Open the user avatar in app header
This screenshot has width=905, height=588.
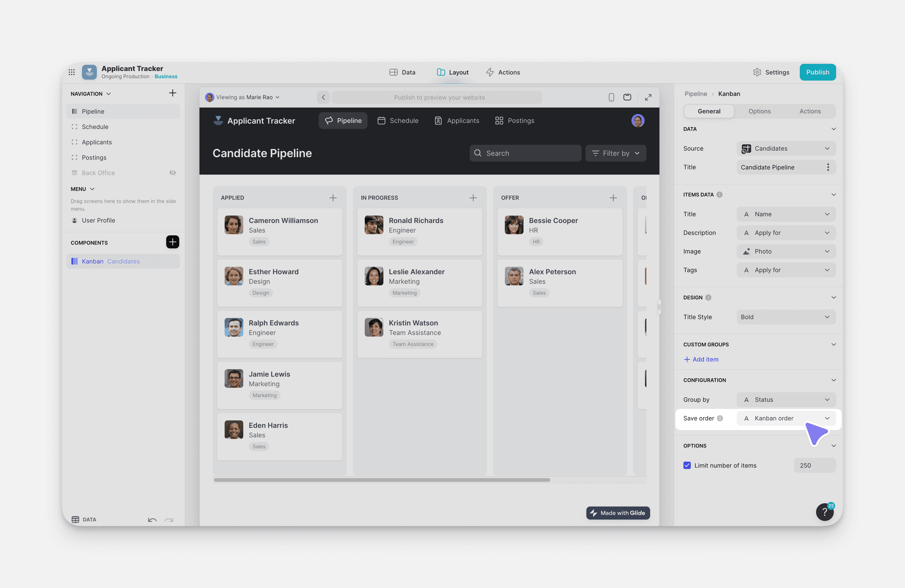[638, 121]
